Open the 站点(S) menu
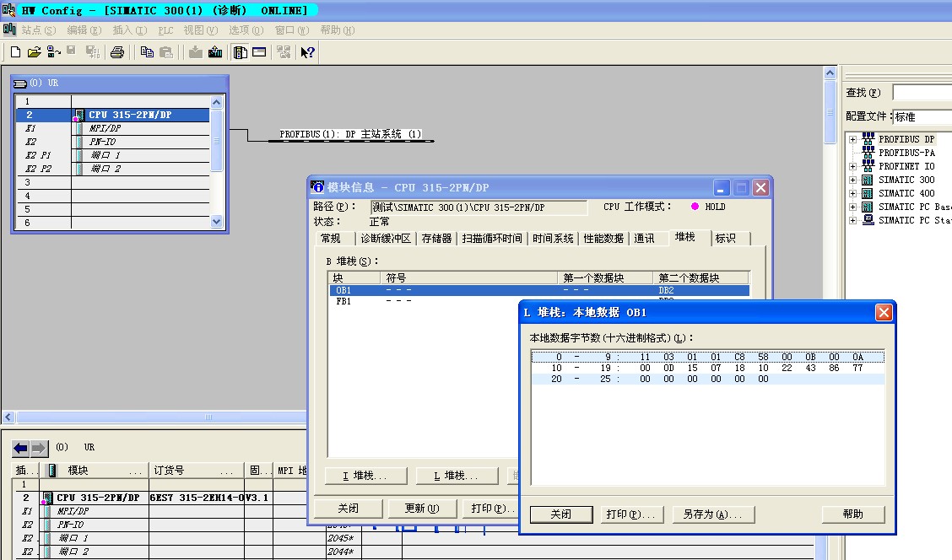Screen dimensions: 952x560 (39, 30)
